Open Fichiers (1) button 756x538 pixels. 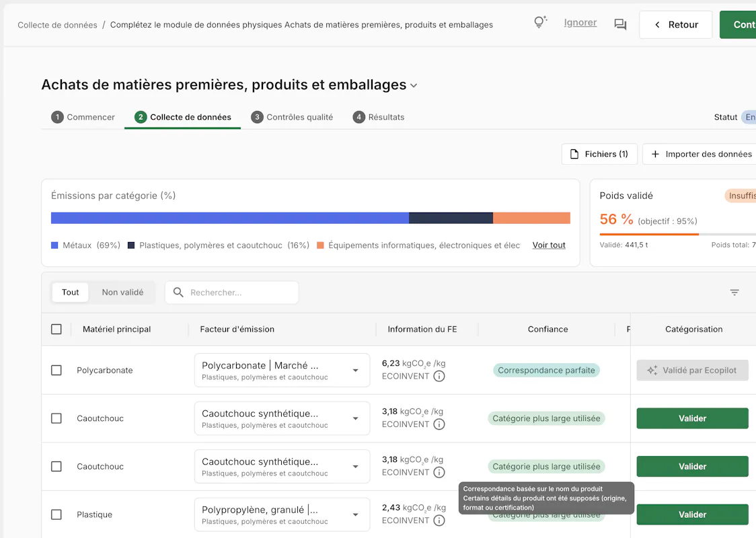tap(599, 154)
